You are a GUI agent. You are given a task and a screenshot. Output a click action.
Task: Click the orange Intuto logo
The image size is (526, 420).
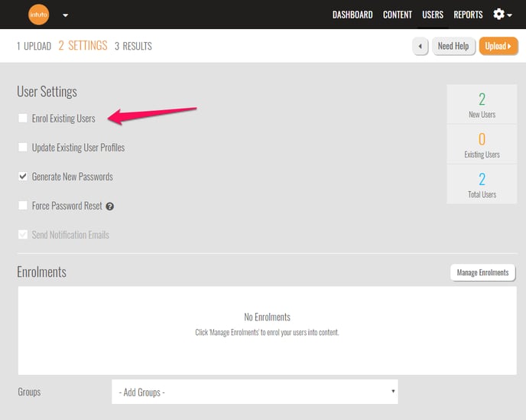38,15
